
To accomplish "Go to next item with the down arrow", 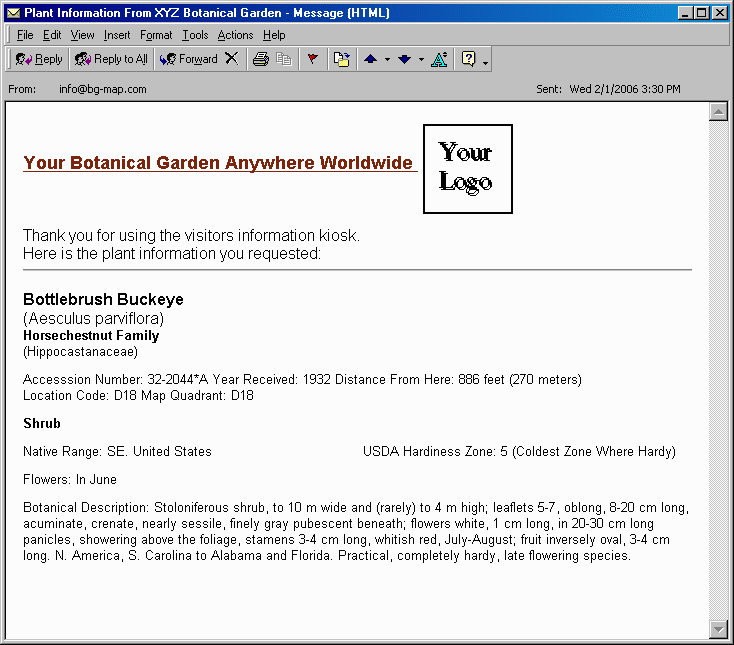I will pos(404,59).
